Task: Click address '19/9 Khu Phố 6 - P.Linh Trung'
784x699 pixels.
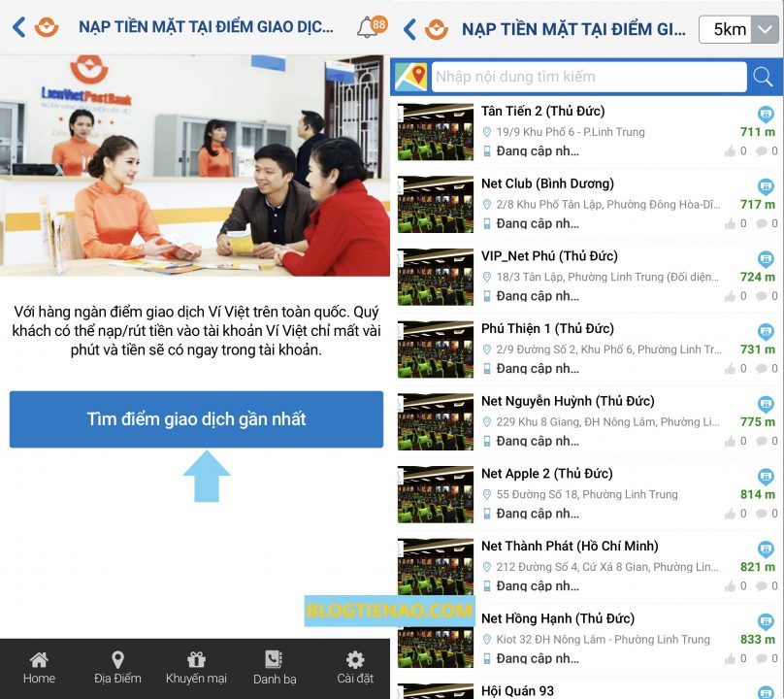Action: [x=571, y=132]
